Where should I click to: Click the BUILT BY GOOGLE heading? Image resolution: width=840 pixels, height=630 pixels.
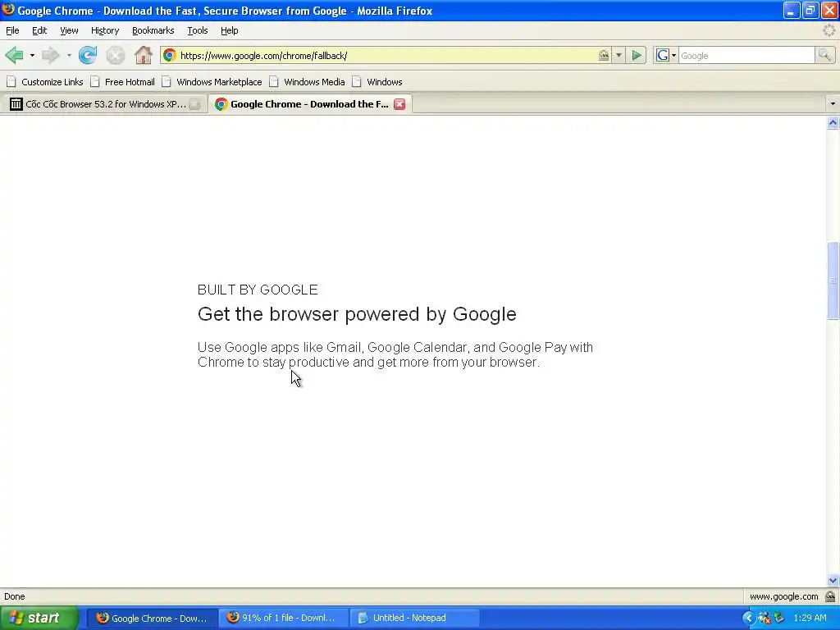point(258,290)
